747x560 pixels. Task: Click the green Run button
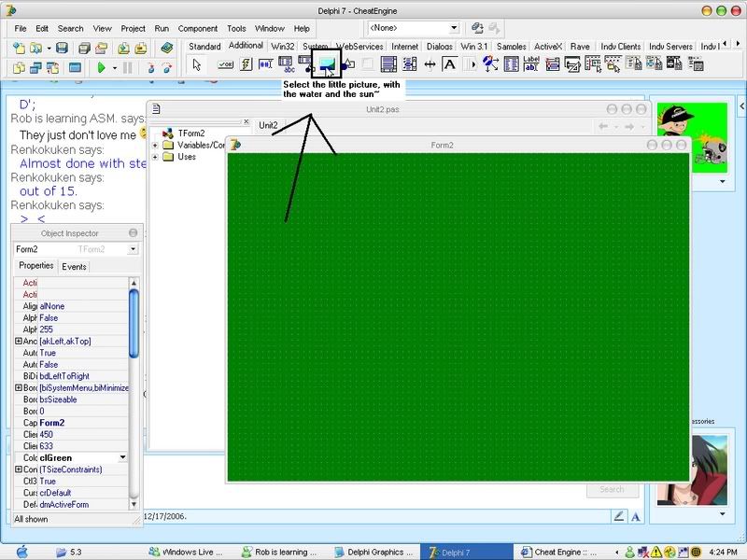pos(101,68)
